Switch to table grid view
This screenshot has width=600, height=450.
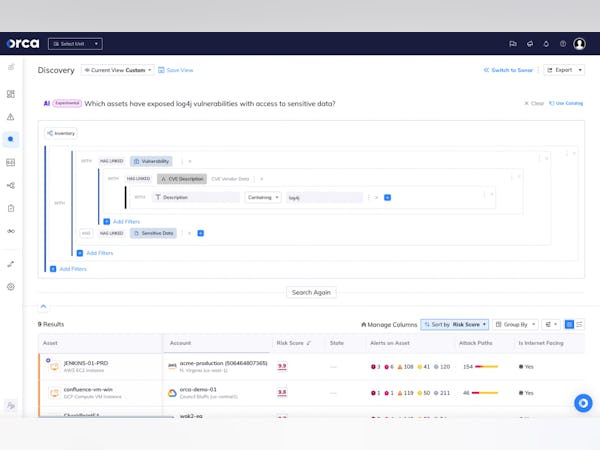tap(569, 324)
